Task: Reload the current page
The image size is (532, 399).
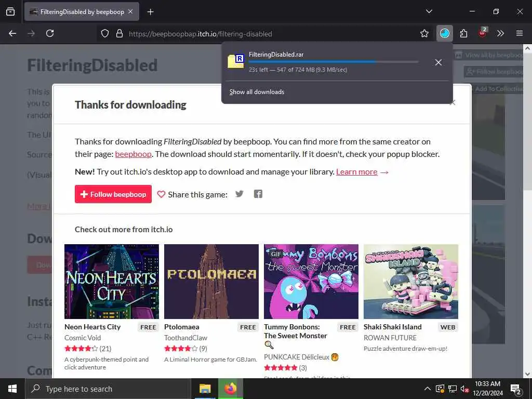Action: pos(50,33)
